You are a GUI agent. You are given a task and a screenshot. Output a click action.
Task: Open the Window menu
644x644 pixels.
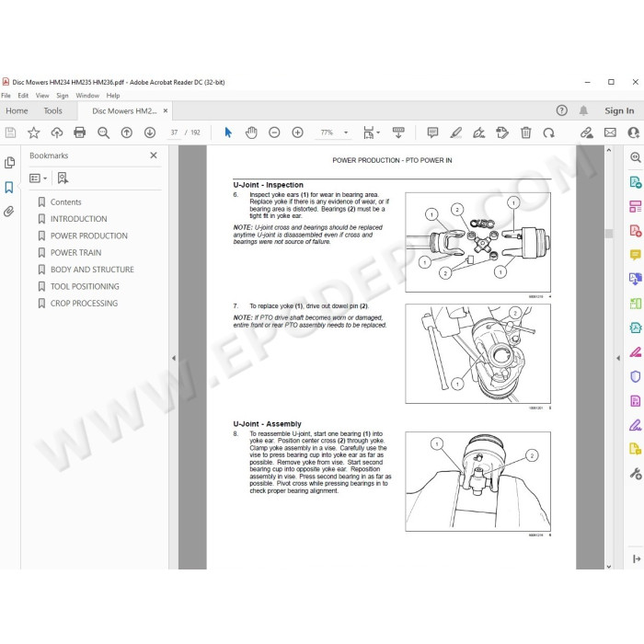[x=87, y=96]
